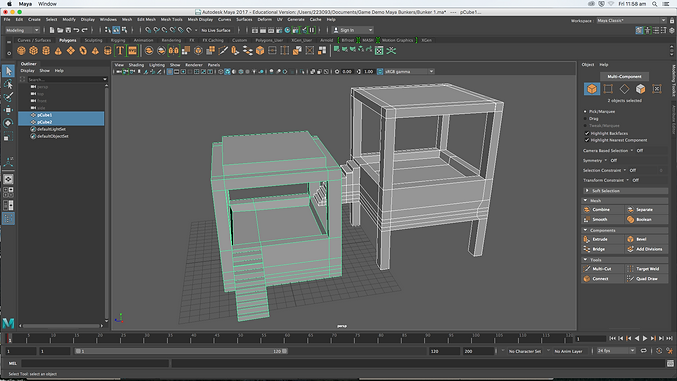
Task: Toggle Highlight Nearest Component checkbox
Action: 587,140
